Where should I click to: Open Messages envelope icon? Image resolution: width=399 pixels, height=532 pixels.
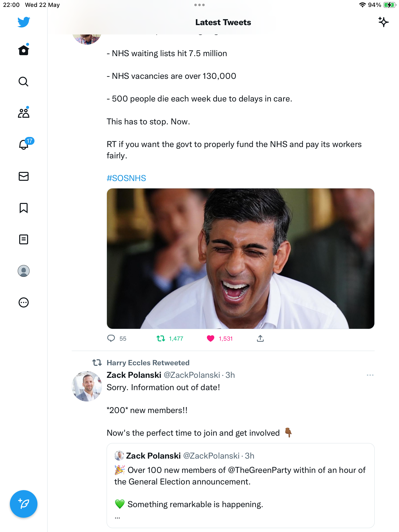coord(24,176)
